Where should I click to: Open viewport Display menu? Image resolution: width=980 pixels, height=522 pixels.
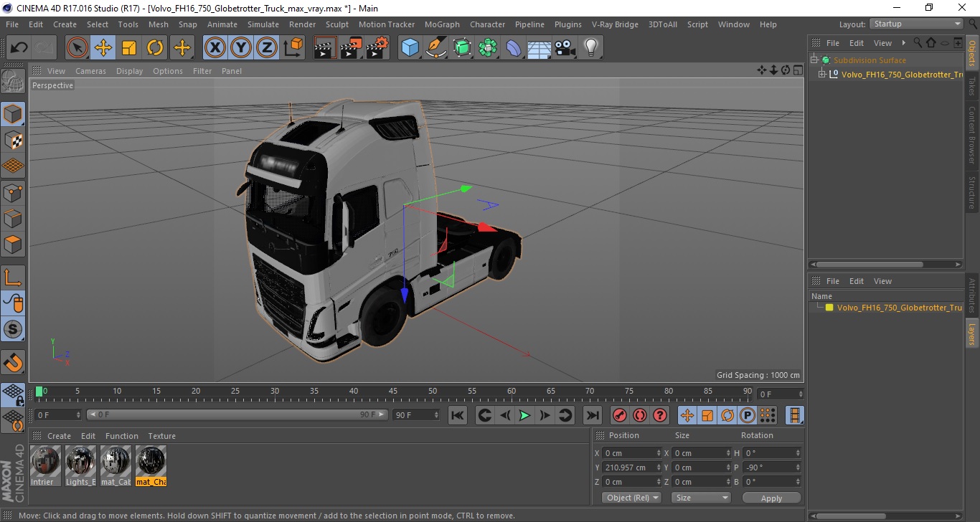(x=130, y=71)
